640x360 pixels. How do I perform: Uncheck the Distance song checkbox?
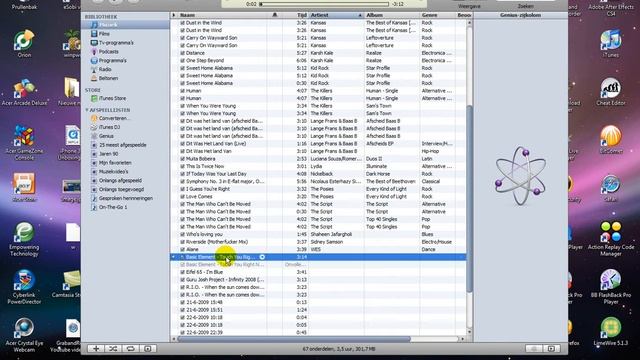click(x=182, y=53)
